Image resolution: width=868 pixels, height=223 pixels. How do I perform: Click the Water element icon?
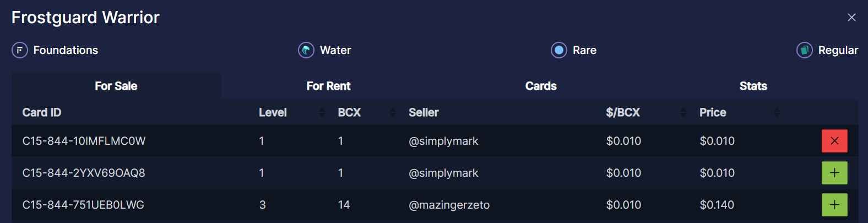(306, 50)
